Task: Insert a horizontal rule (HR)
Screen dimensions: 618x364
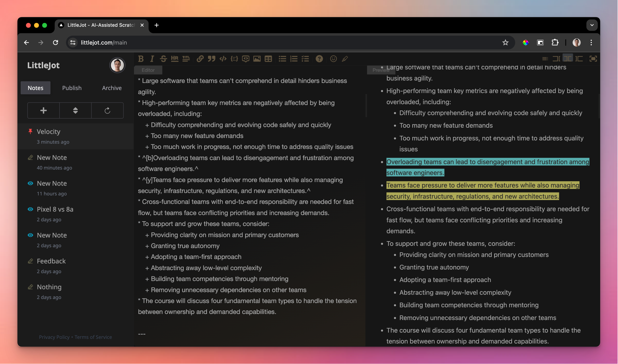Action: [175, 59]
